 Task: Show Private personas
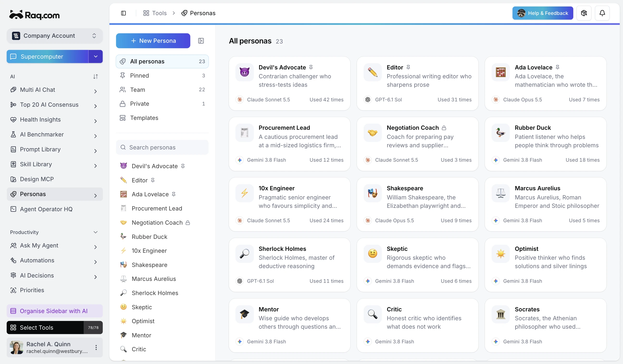click(x=162, y=104)
